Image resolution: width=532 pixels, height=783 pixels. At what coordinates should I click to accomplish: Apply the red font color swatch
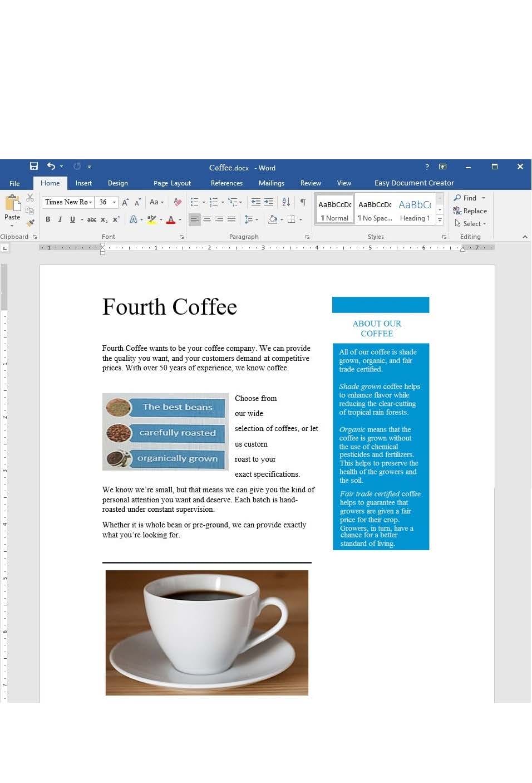point(171,219)
